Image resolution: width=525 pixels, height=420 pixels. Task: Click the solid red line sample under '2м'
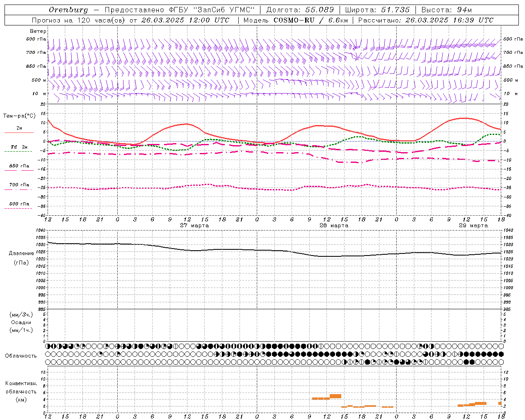(x=19, y=132)
